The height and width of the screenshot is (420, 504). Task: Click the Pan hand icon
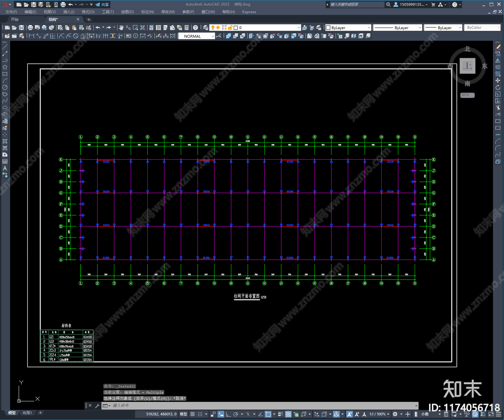point(121,28)
